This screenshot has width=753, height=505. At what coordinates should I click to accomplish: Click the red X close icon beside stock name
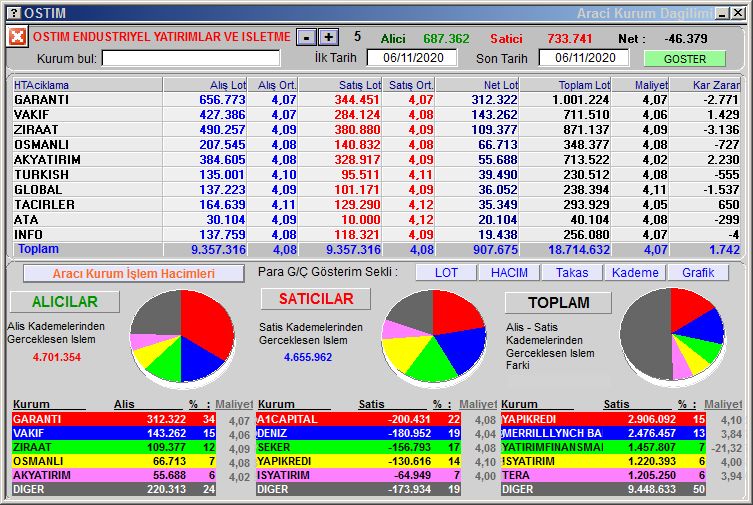point(17,36)
